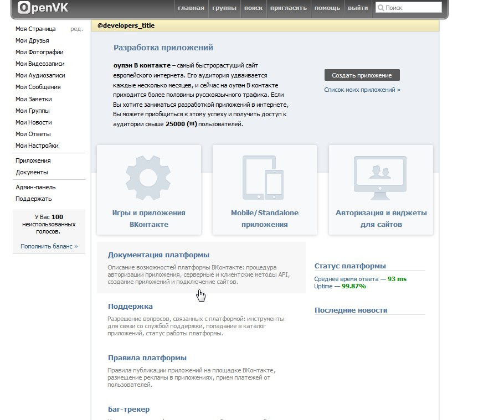Click the Разработка приложений heading
This screenshot has height=420, width=504.
[163, 48]
